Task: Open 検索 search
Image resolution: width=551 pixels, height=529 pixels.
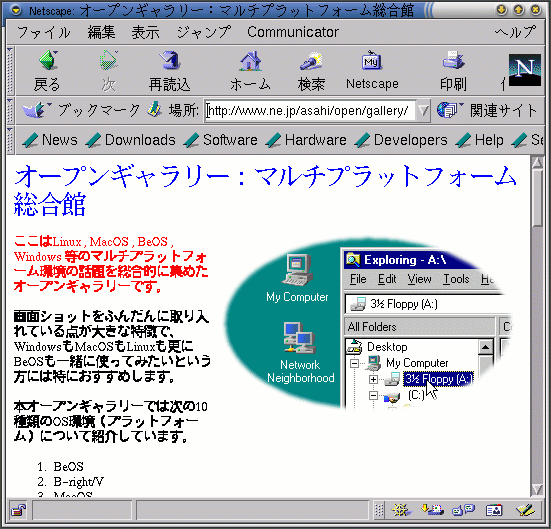Action: click(311, 71)
